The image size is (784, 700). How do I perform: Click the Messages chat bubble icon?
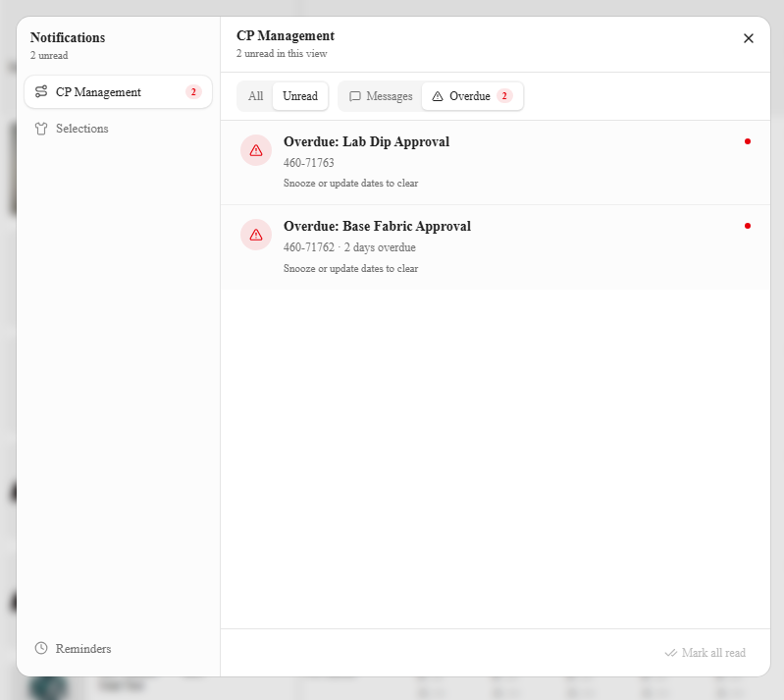pyautogui.click(x=355, y=96)
